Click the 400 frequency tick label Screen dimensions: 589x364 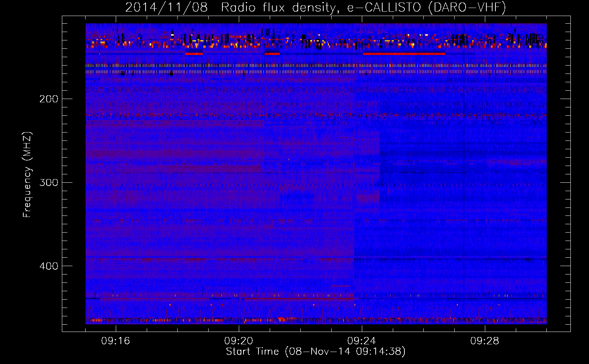pyautogui.click(x=49, y=266)
